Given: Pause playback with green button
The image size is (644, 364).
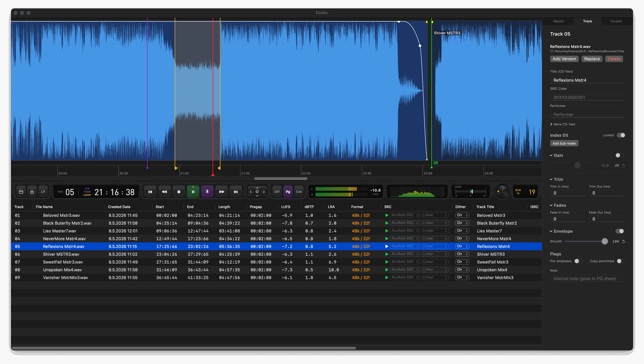Looking at the screenshot, I should click(x=193, y=192).
